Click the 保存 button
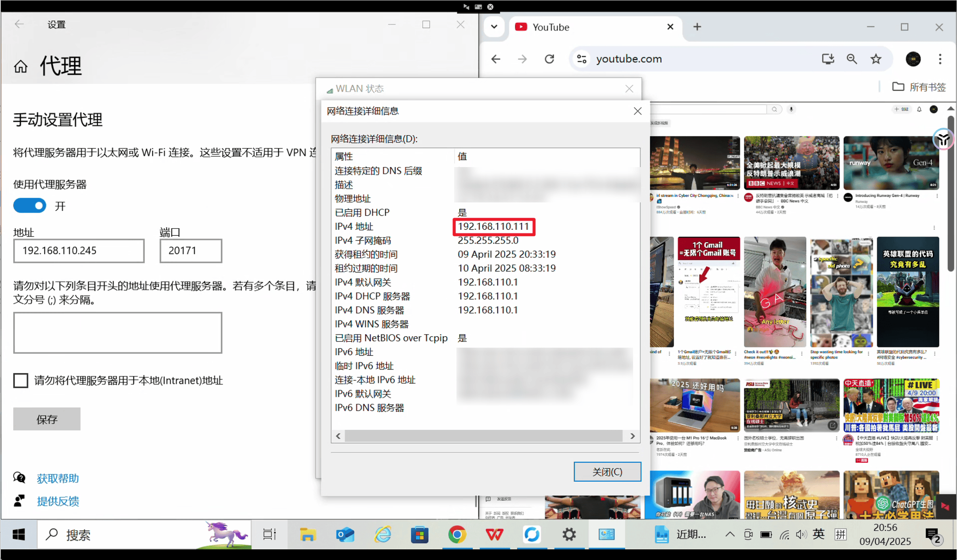The width and height of the screenshot is (957, 560). tap(47, 419)
